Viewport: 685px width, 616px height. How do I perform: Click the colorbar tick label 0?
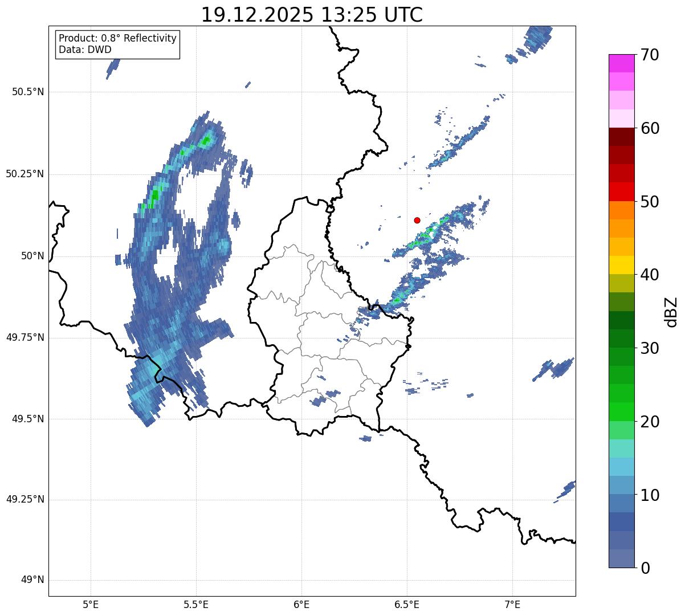(x=645, y=568)
